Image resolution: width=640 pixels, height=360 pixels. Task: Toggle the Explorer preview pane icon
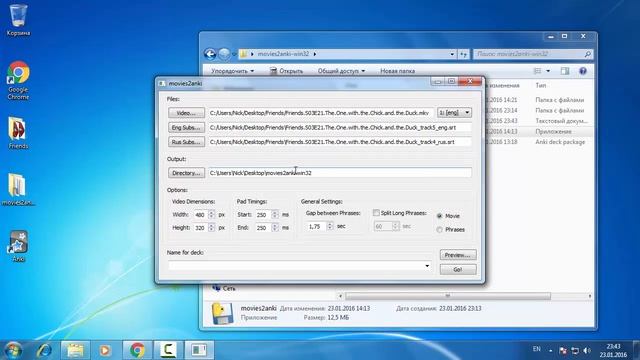coord(565,71)
